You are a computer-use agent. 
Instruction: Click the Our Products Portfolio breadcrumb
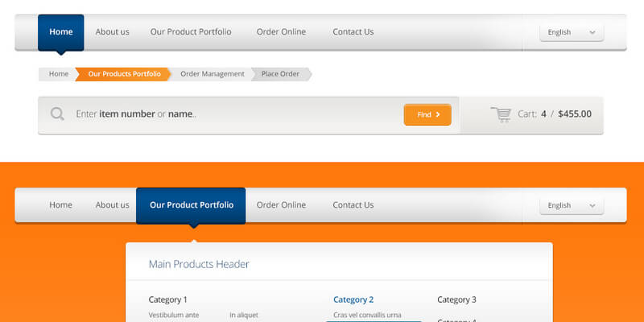point(124,74)
